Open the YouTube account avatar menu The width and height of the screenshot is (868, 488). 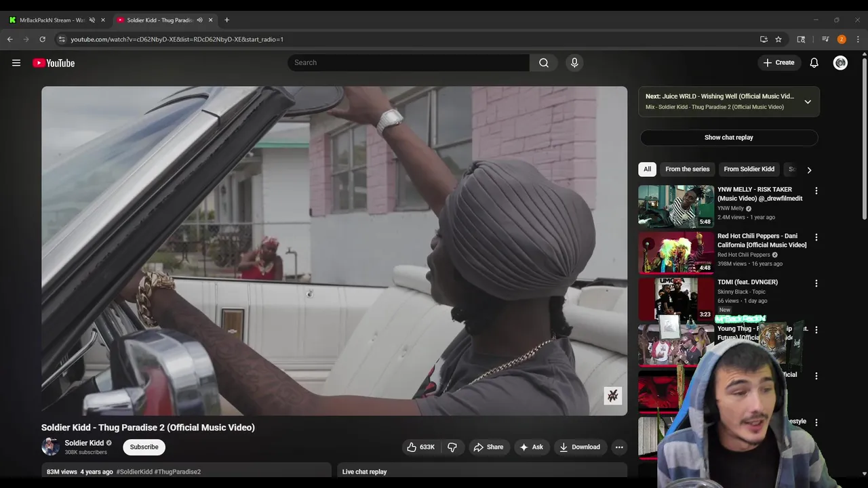coord(840,62)
